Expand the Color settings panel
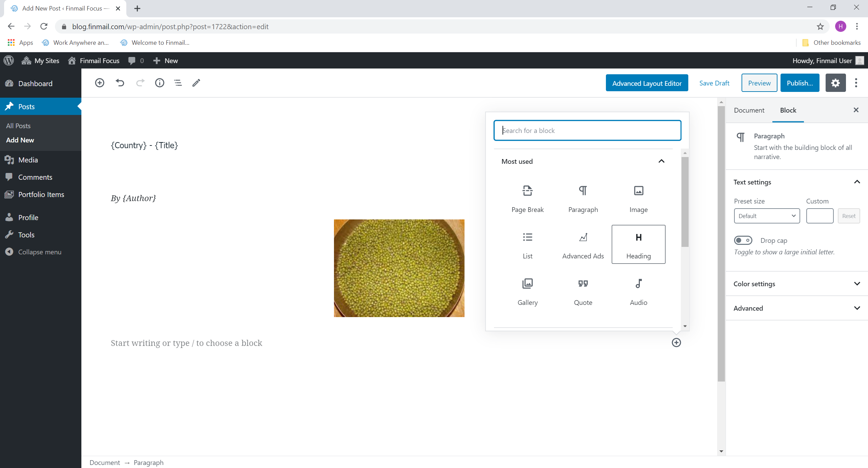The image size is (868, 468). pos(796,284)
